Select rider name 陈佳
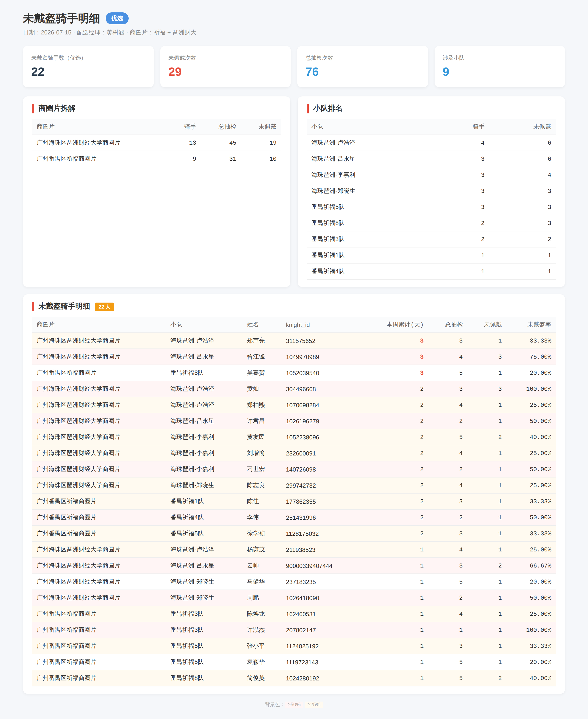The image size is (588, 719). (x=253, y=501)
